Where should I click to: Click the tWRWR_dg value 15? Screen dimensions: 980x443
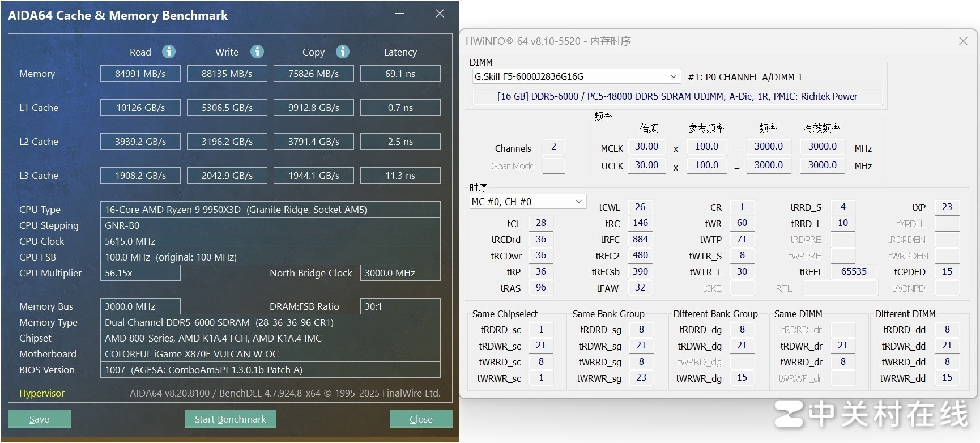tap(742, 378)
